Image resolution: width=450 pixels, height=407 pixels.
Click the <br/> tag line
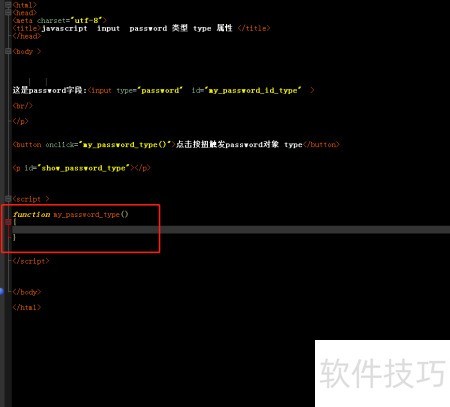click(23, 106)
